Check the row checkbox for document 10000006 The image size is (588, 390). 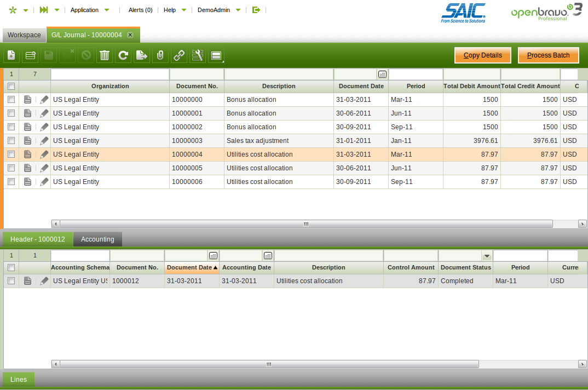tap(11, 182)
